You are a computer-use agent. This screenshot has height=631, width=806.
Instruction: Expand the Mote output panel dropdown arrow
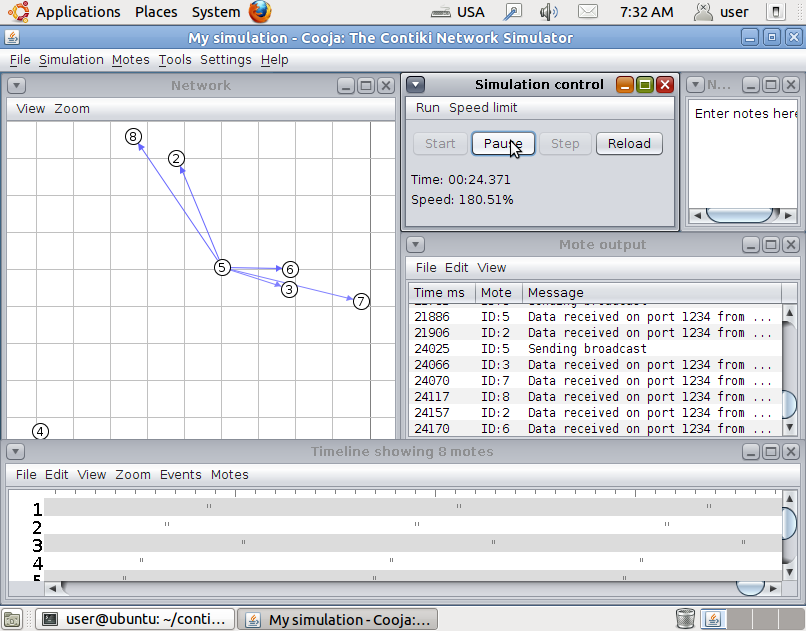point(415,245)
